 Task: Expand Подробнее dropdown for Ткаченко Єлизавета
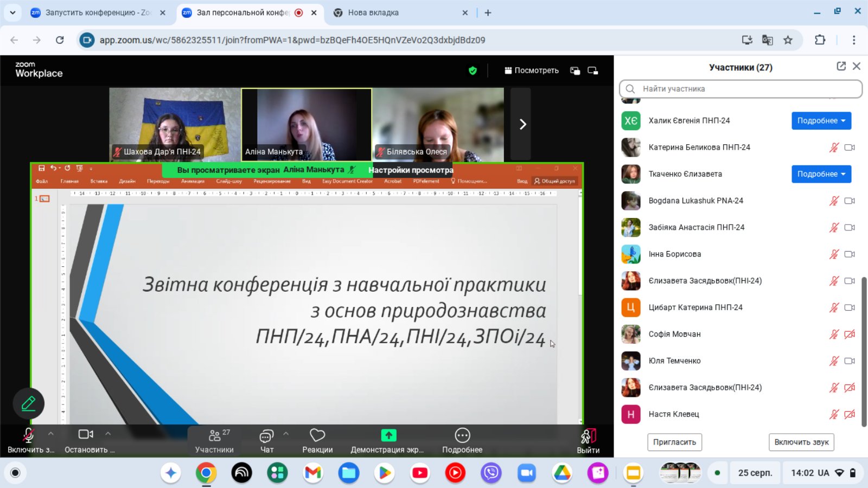(821, 174)
